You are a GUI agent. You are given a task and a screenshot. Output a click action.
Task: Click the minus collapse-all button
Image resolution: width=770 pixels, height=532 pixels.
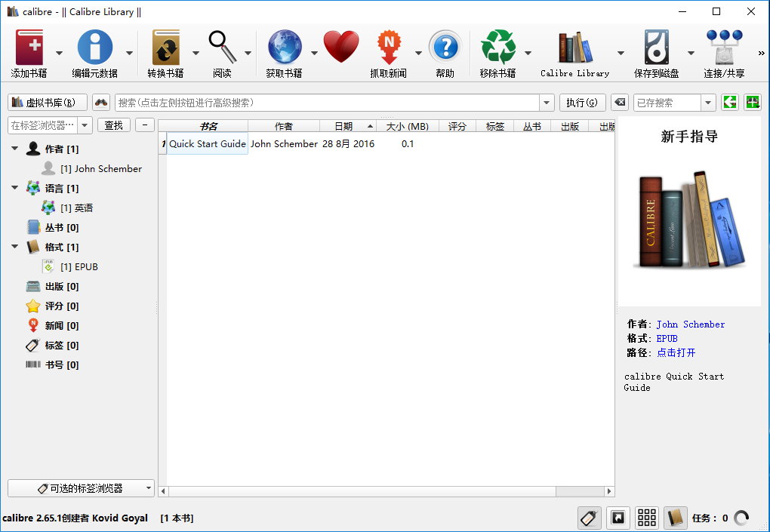[145, 125]
